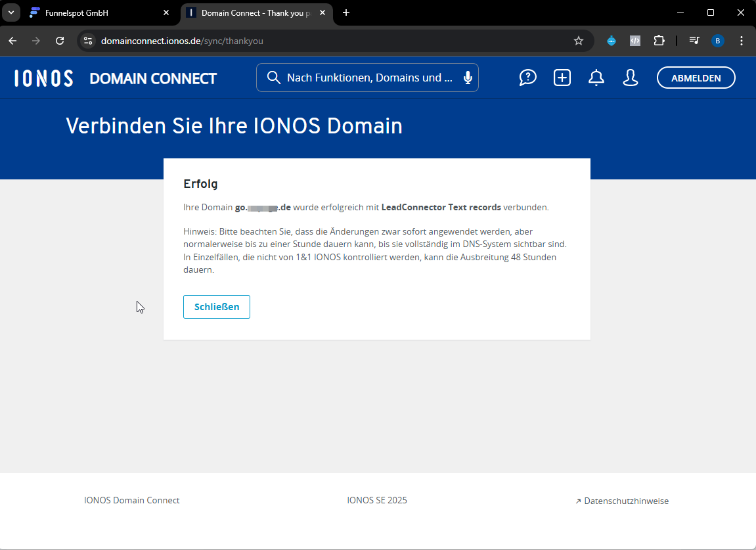Click the Erfolg heading
The image size is (756, 550).
(200, 184)
